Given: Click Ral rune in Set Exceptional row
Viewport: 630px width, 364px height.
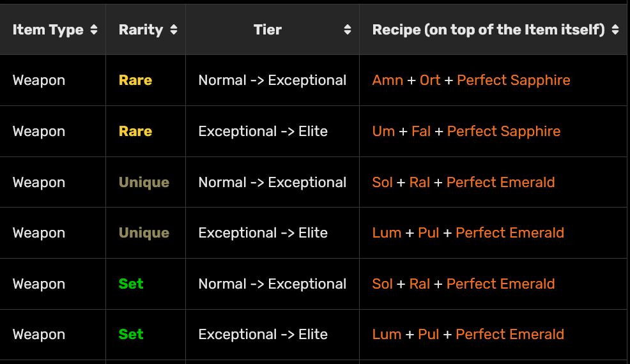Looking at the screenshot, I should [x=419, y=284].
